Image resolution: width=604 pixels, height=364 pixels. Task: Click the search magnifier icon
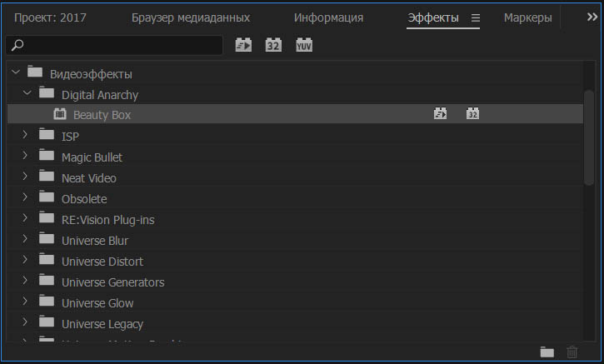click(17, 46)
